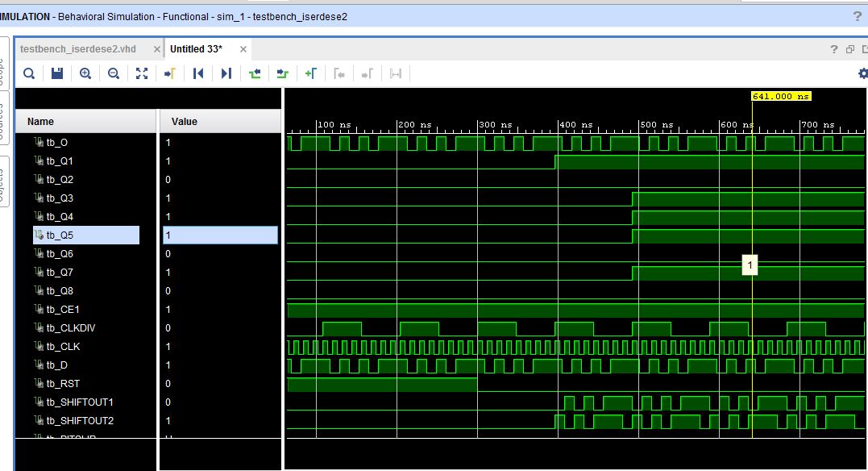Select the tb_Q4 signal
The height and width of the screenshot is (471, 868).
(59, 217)
